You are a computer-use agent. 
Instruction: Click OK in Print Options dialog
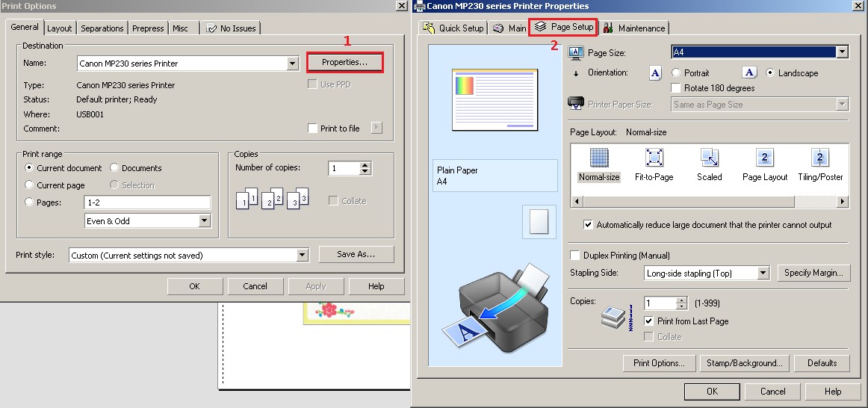pyautogui.click(x=194, y=286)
